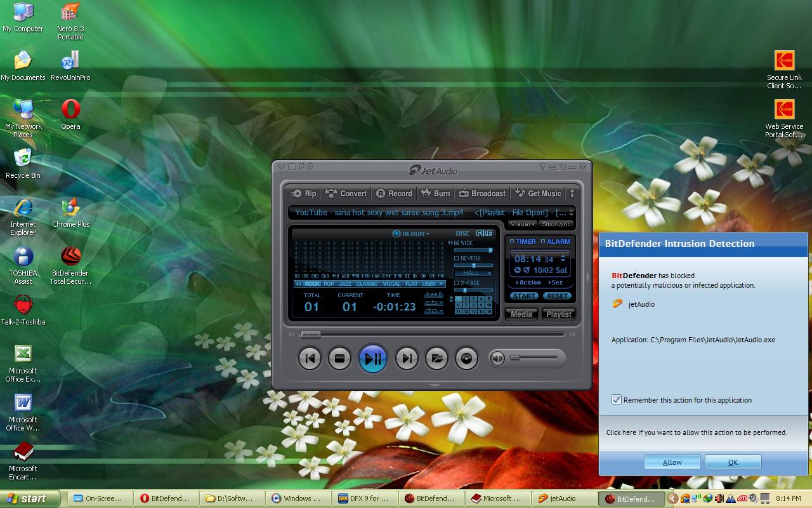Open the Record function in JetAudio
The image size is (812, 508).
point(394,194)
